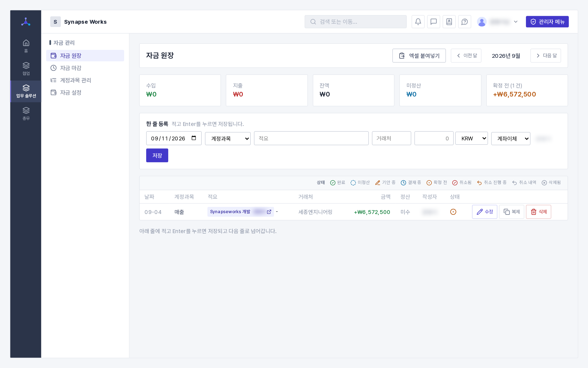Click the 완료 status legend icon
Image resolution: width=588 pixels, height=368 pixels.
(333, 183)
